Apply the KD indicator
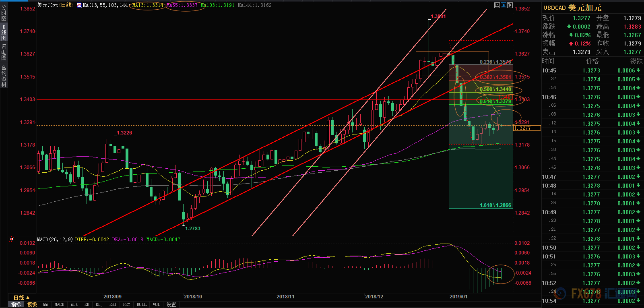 [87, 304]
